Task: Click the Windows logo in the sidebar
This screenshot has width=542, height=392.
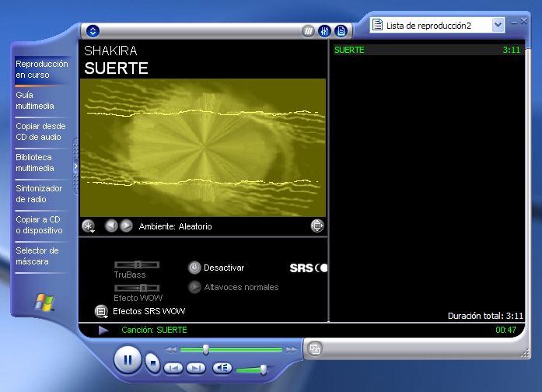Action: tap(44, 302)
